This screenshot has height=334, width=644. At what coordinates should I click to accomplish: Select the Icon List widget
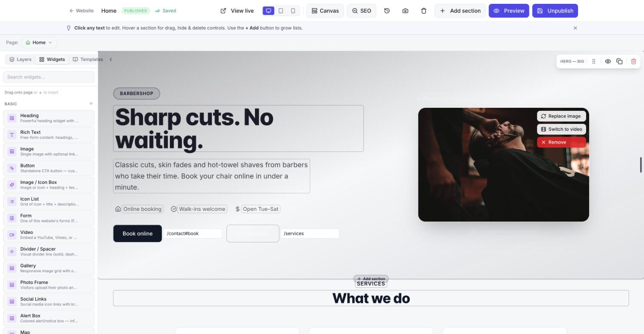(x=49, y=201)
